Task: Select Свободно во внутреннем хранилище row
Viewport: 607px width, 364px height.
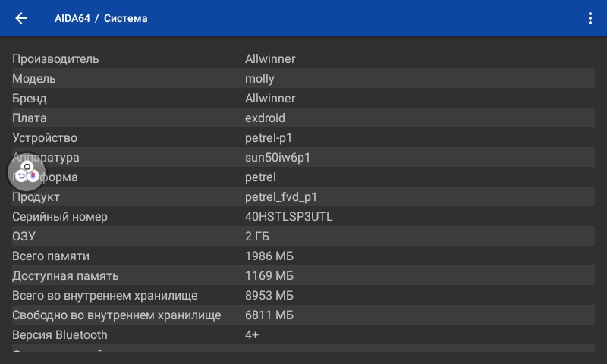Action: click(303, 315)
